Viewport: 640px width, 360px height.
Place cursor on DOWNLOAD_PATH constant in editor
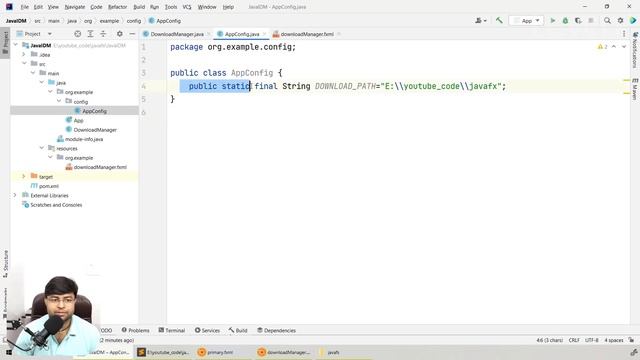(345, 86)
